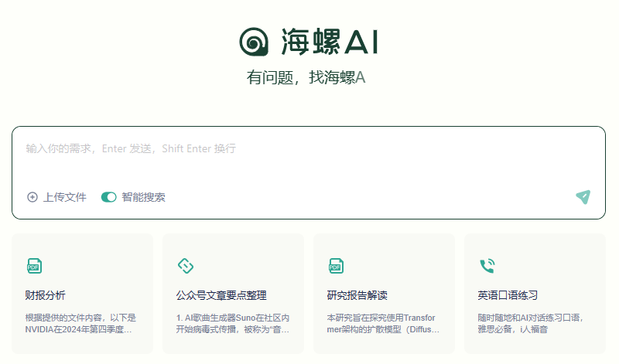Click the 上传文件 upload label
This screenshot has width=619, height=364.
point(65,197)
